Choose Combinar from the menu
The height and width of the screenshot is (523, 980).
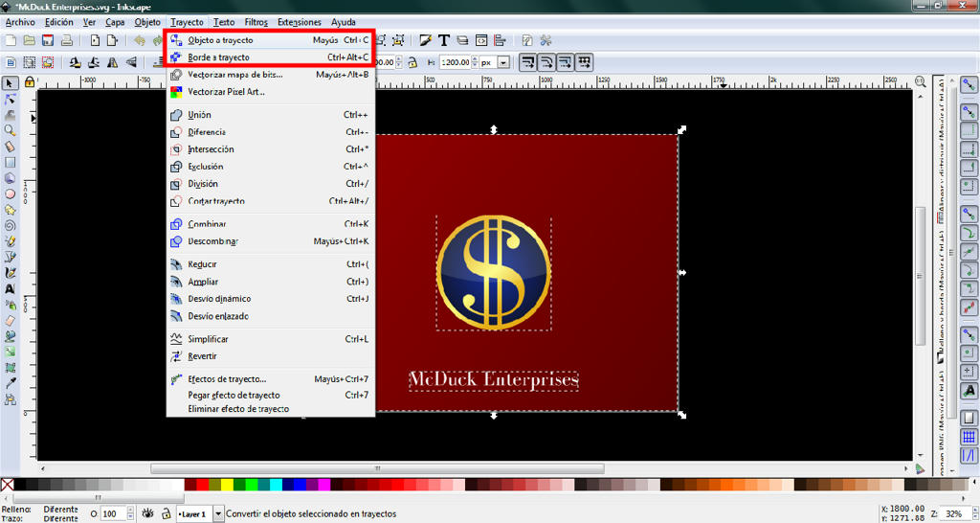[271, 224]
